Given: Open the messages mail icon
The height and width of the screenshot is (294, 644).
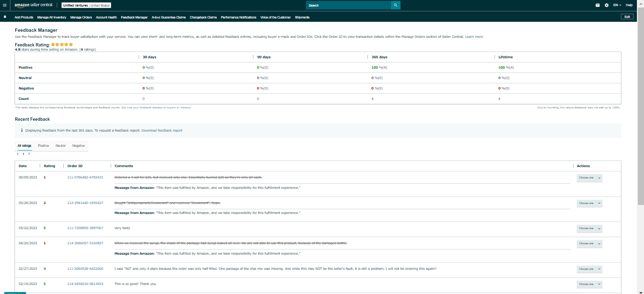Looking at the screenshot, I should pos(598,5).
